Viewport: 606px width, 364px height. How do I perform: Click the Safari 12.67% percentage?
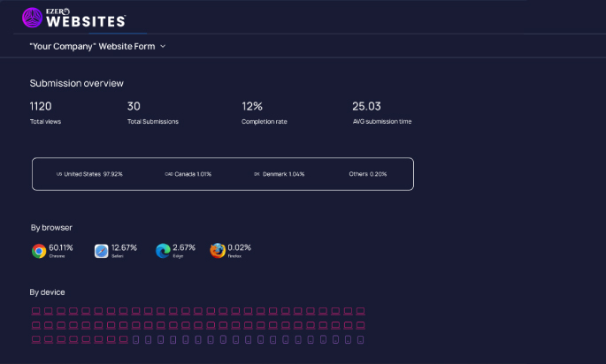tap(124, 247)
